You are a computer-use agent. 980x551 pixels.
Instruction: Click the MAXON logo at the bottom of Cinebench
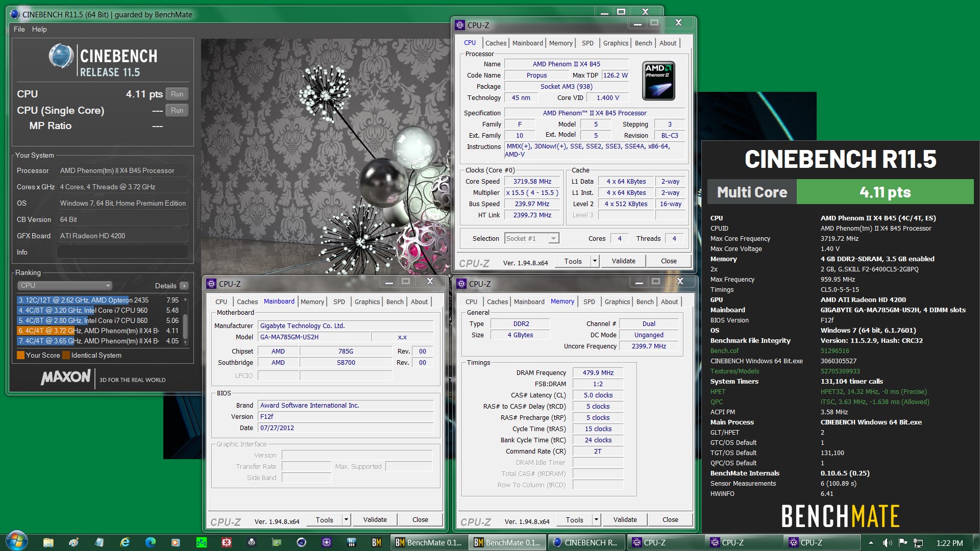click(65, 378)
